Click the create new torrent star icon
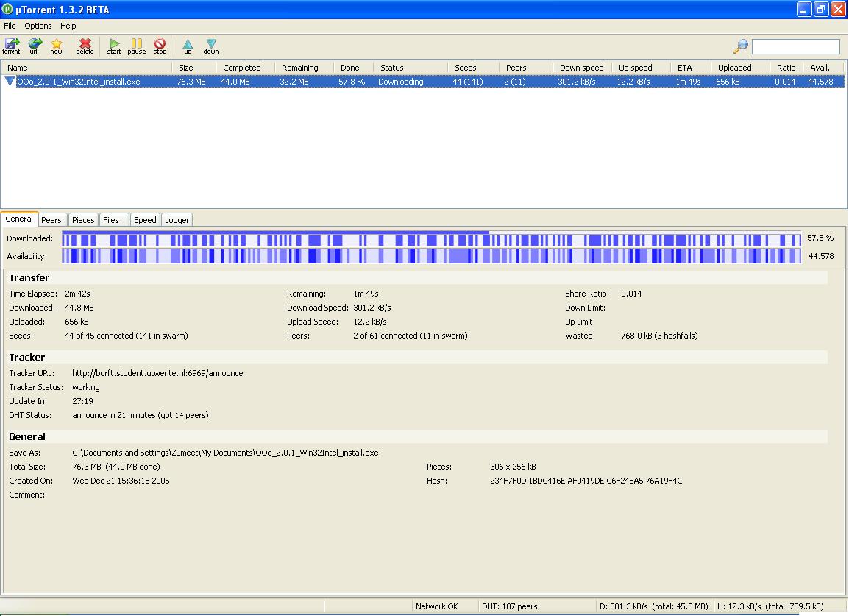The width and height of the screenshot is (849, 616). [x=56, y=46]
